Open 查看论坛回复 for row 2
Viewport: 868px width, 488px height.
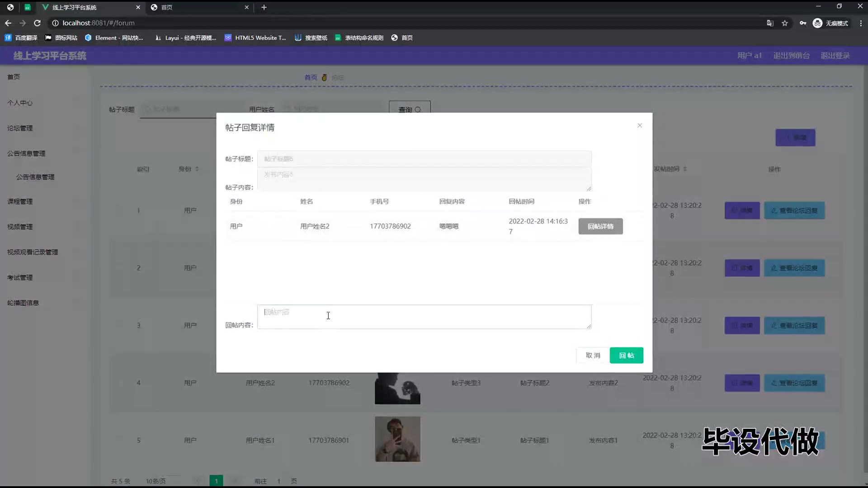[x=794, y=268]
